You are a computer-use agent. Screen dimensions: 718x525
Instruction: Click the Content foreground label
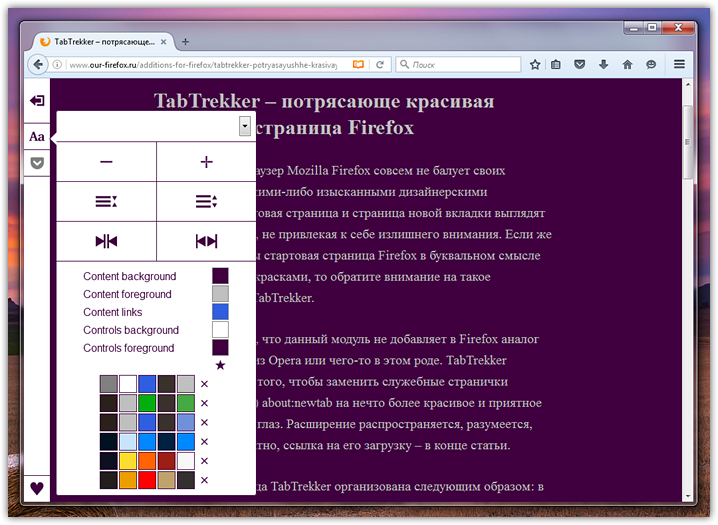click(127, 294)
